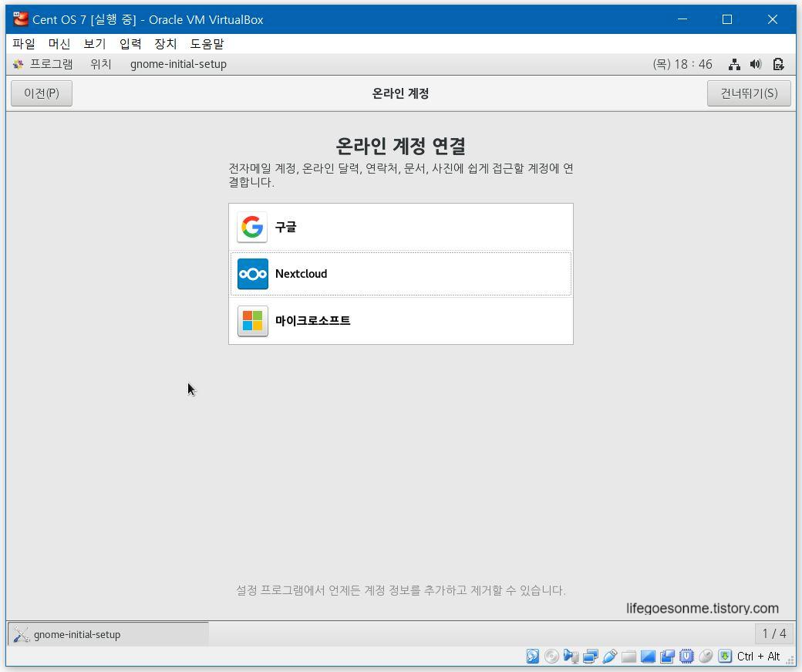This screenshot has width=802, height=672.
Task: Skip this step with 건너뛰기(S)
Action: click(749, 93)
